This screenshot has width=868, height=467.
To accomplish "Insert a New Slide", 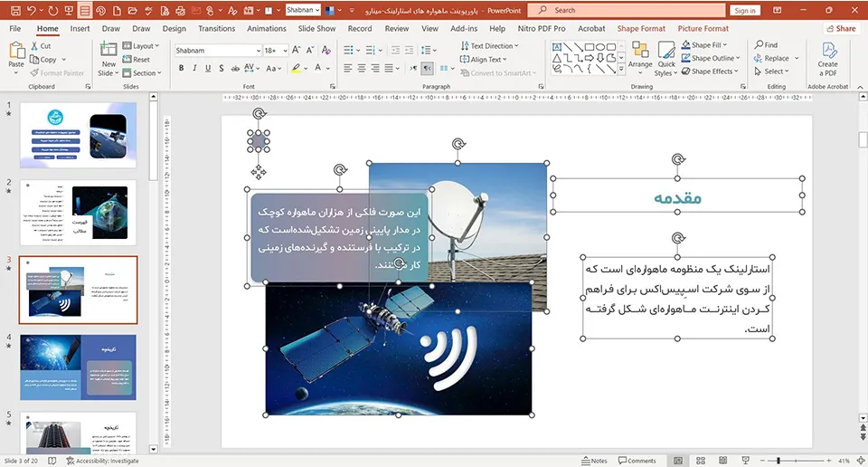I will [x=108, y=59].
